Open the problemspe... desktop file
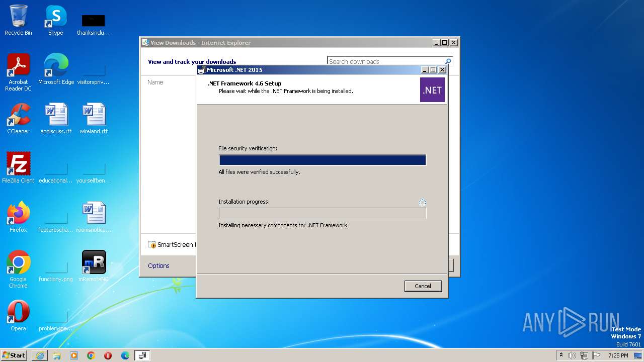 [x=56, y=320]
